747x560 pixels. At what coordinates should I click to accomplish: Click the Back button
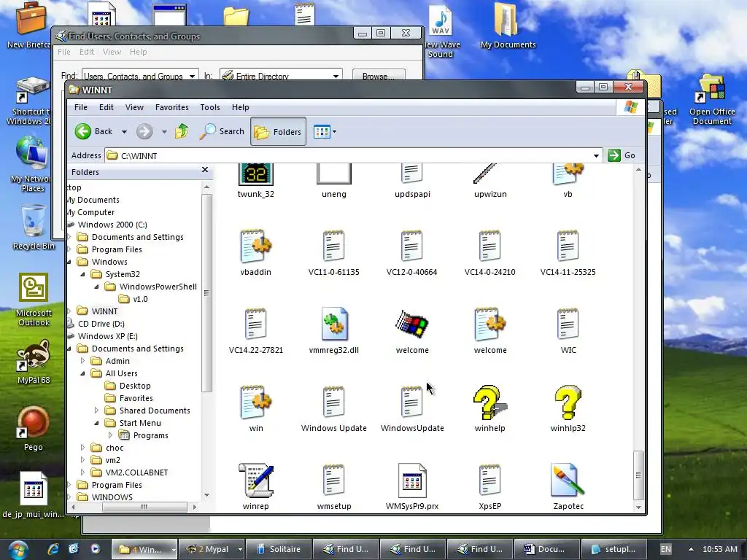point(94,131)
